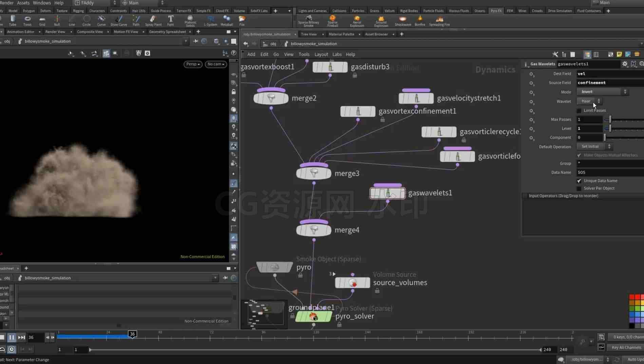Create Aerial Explosion effect

tap(357, 21)
